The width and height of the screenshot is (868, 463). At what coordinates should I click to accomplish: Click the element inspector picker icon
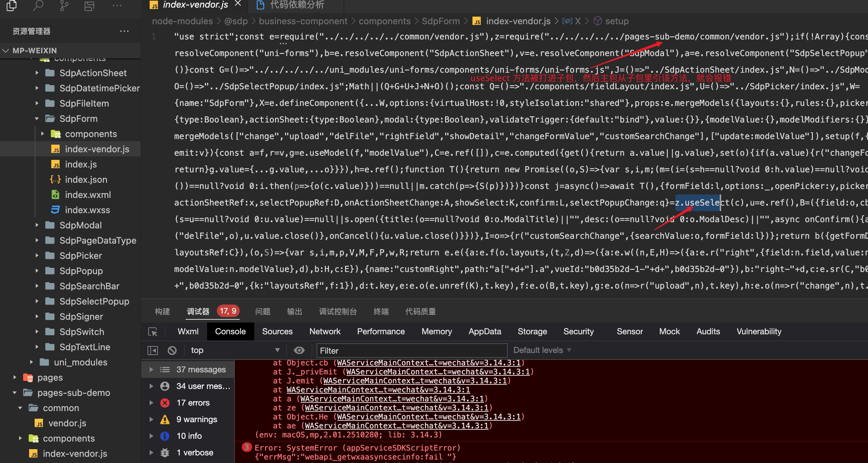[153, 332]
